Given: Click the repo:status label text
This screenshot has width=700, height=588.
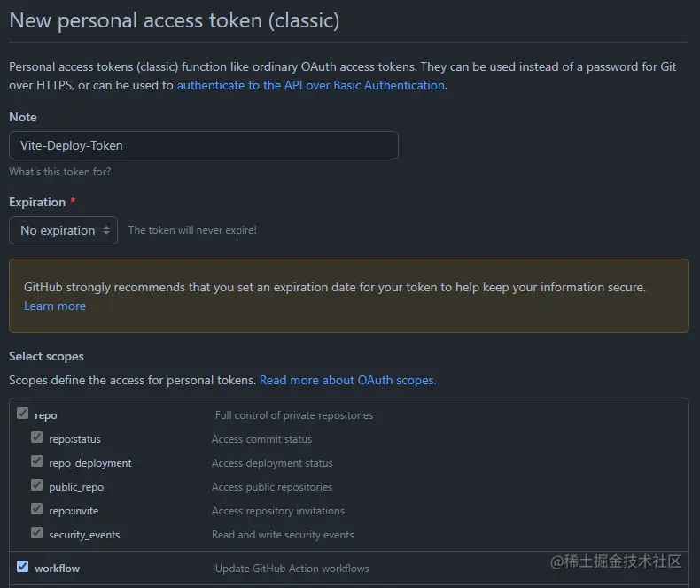Looking at the screenshot, I should [75, 439].
